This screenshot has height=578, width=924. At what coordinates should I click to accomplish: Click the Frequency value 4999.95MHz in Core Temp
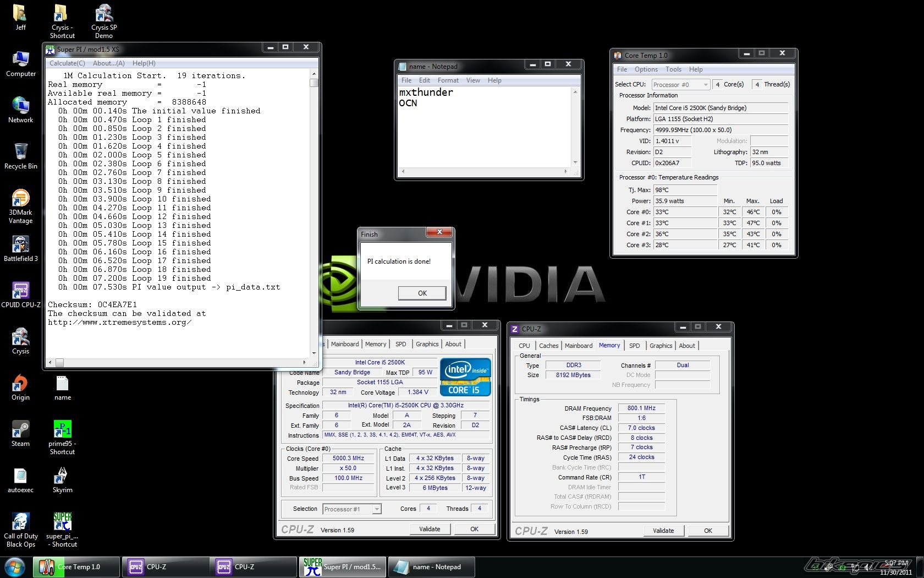[x=721, y=130]
